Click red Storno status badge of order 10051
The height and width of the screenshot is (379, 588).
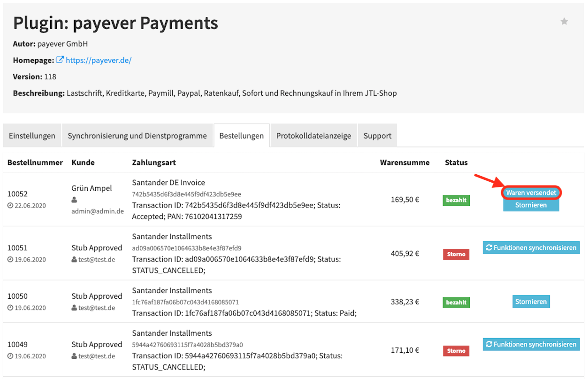pyautogui.click(x=456, y=254)
